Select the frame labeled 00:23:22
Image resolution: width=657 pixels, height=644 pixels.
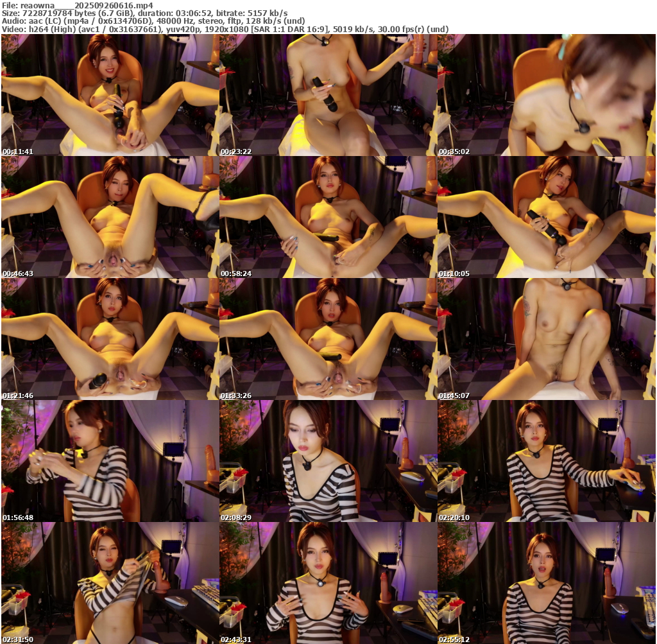coord(328,95)
